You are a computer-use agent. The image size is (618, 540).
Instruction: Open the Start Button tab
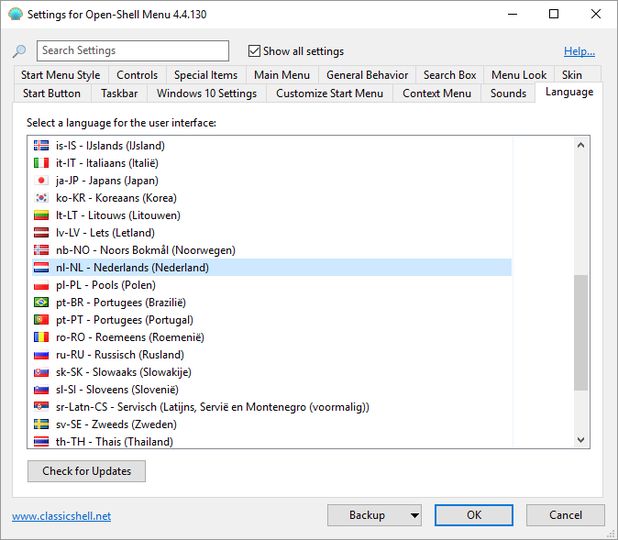point(52,93)
